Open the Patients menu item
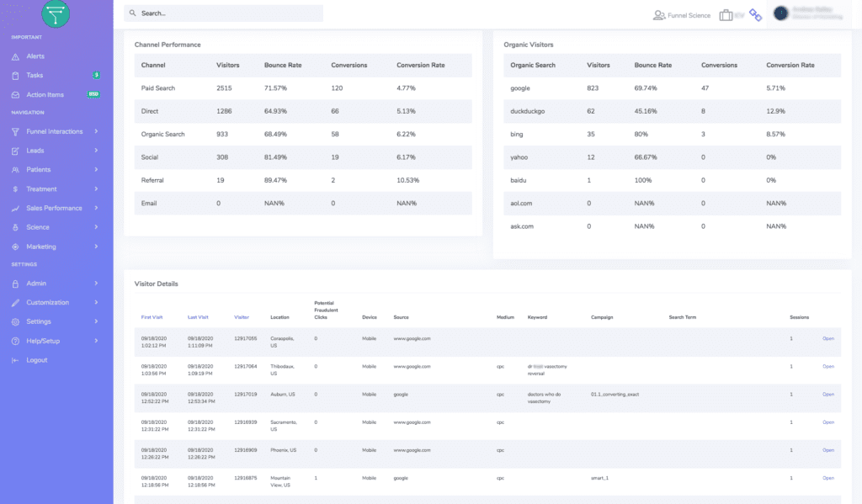The width and height of the screenshot is (862, 504). click(x=39, y=170)
